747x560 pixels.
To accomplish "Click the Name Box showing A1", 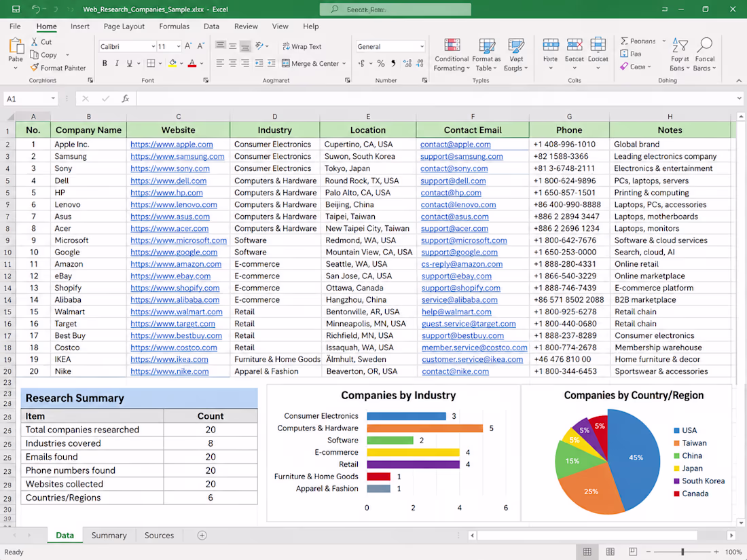I will click(31, 98).
